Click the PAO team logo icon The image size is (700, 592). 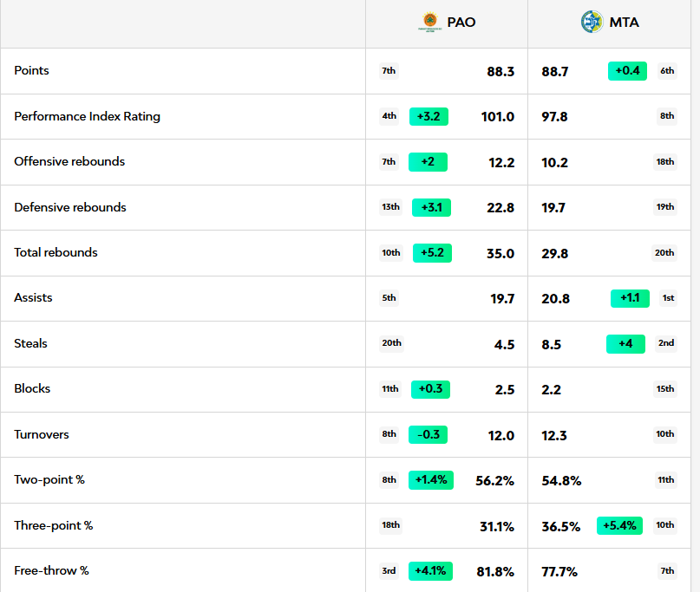pyautogui.click(x=429, y=23)
